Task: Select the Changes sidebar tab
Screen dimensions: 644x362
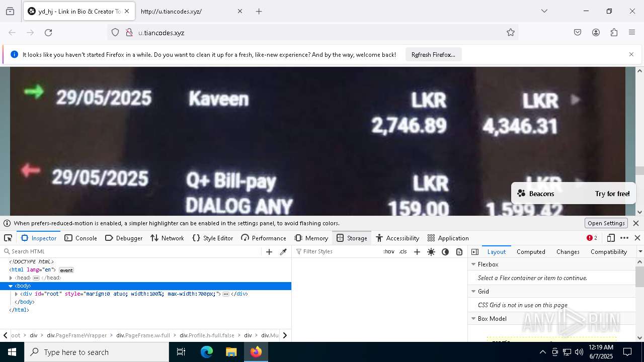Action: click(568, 252)
